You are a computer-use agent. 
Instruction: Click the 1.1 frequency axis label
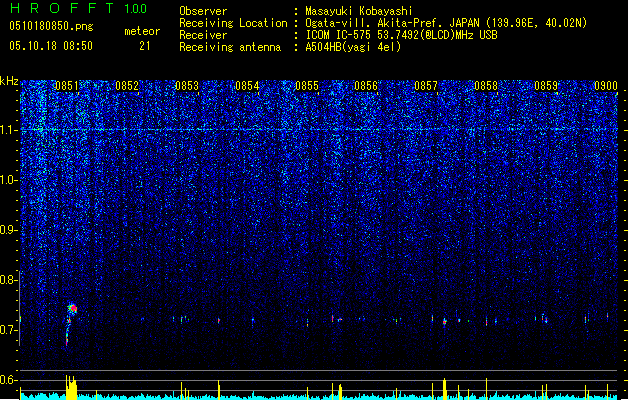point(9,130)
